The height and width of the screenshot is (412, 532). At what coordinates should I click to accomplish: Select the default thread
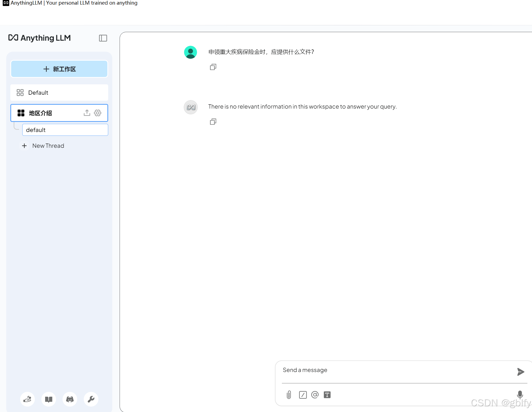[x=65, y=130]
